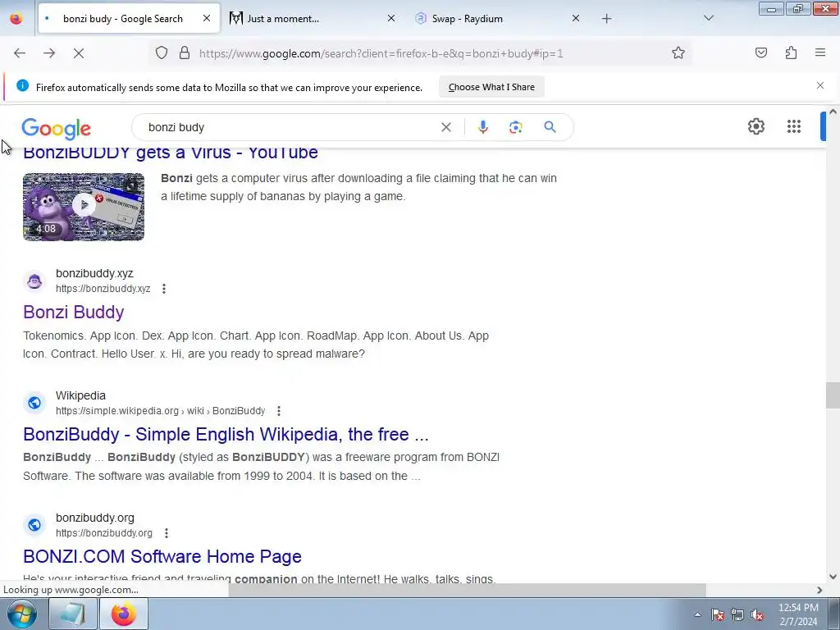The image size is (840, 630).
Task: Open BONZI.COM Software Home Page result
Action: 162,556
